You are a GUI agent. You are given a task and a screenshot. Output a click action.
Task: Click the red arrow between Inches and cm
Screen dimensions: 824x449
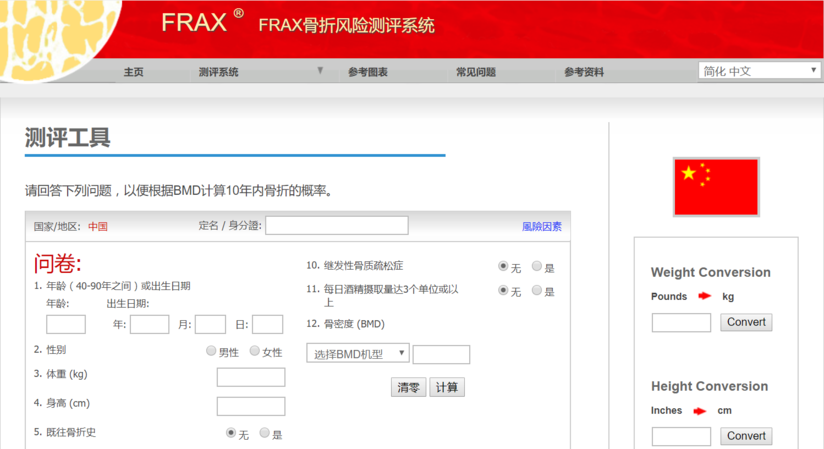[x=699, y=411]
